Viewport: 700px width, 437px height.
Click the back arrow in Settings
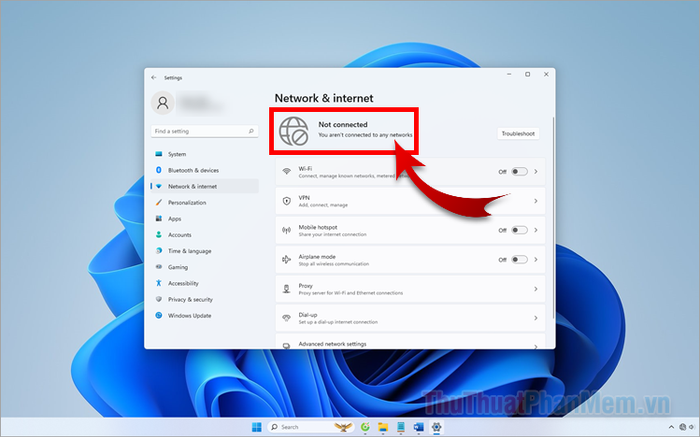tap(154, 78)
